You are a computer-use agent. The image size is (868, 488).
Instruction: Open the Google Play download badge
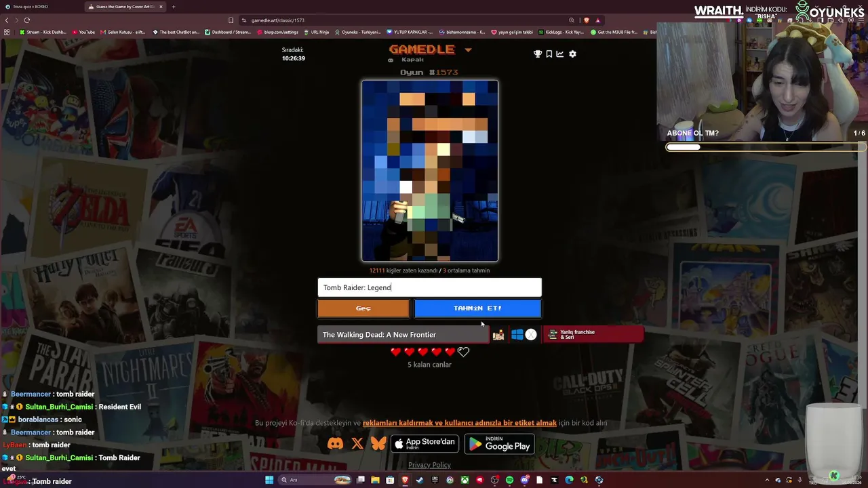click(x=499, y=444)
